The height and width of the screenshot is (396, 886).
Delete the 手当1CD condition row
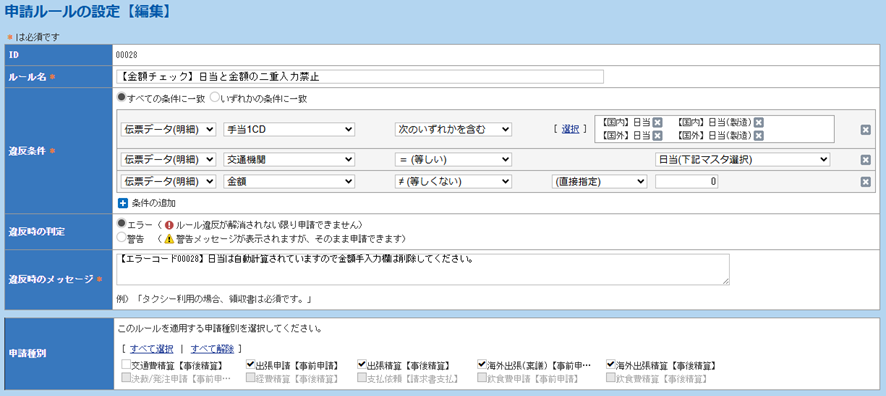(x=865, y=130)
